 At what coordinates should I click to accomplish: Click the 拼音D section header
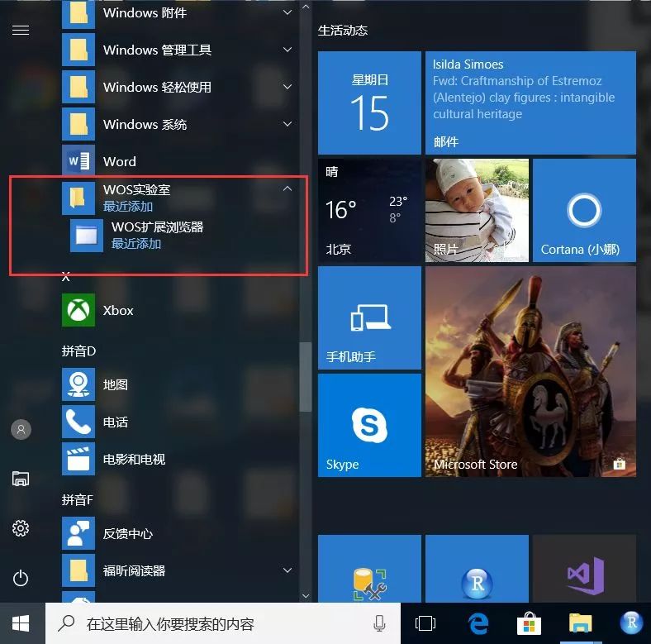(x=79, y=351)
